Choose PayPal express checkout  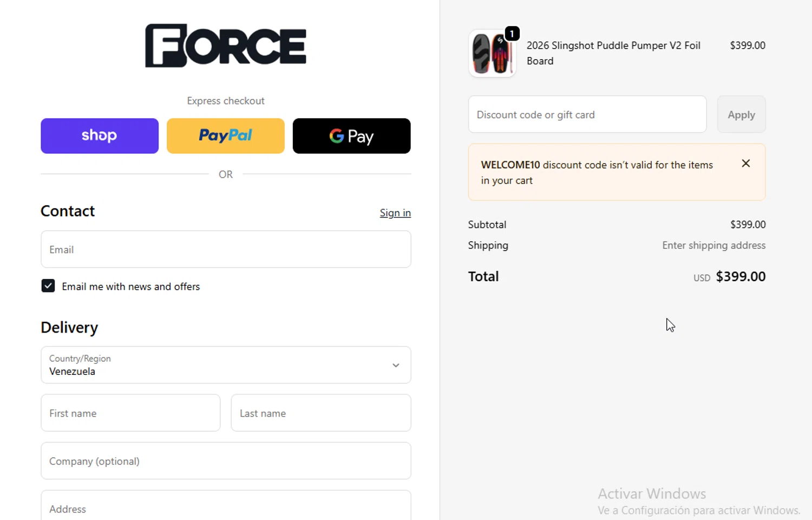226,136
